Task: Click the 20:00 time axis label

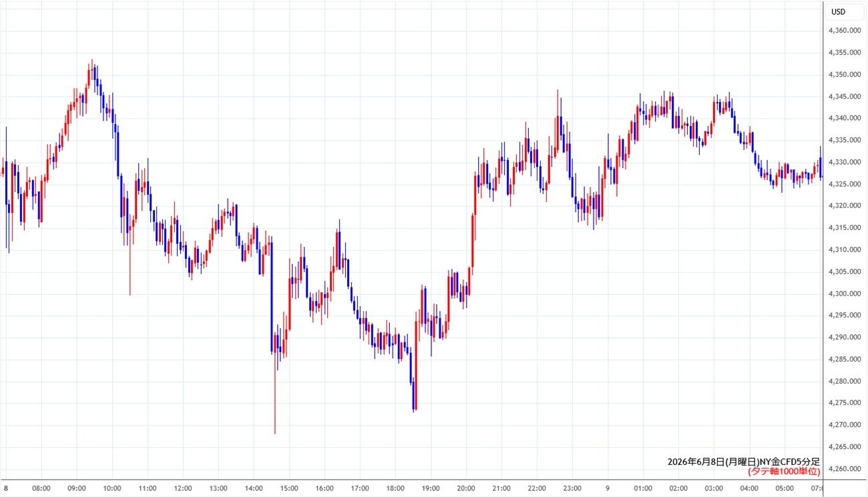Action: 466,488
